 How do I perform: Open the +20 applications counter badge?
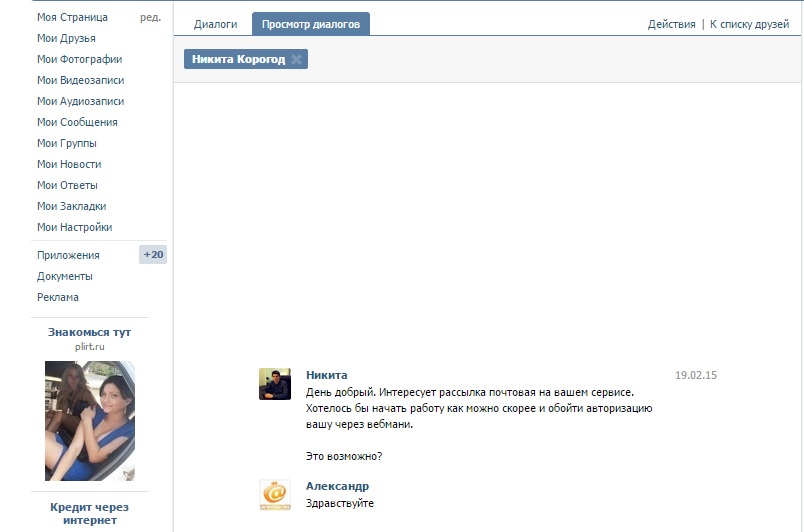pos(153,255)
